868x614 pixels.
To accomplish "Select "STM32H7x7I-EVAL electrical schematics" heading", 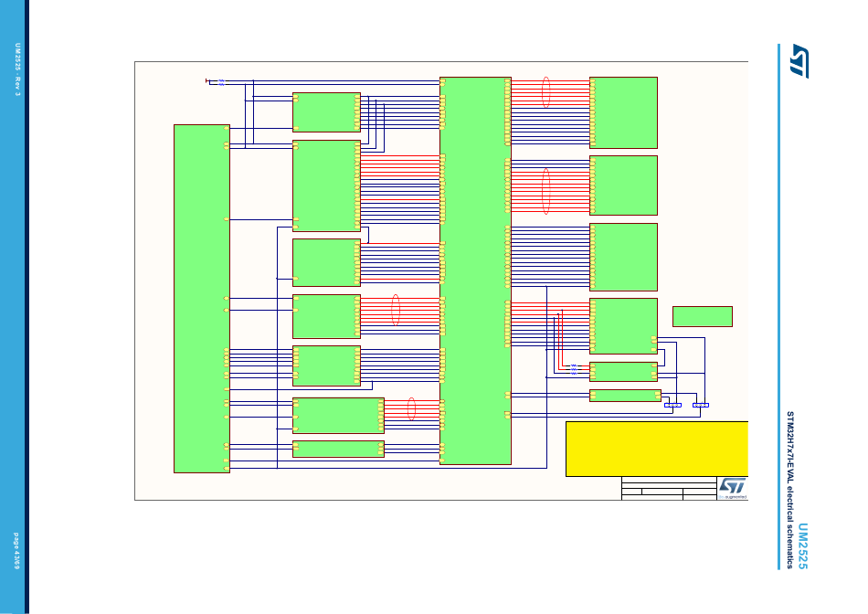I will (790, 490).
